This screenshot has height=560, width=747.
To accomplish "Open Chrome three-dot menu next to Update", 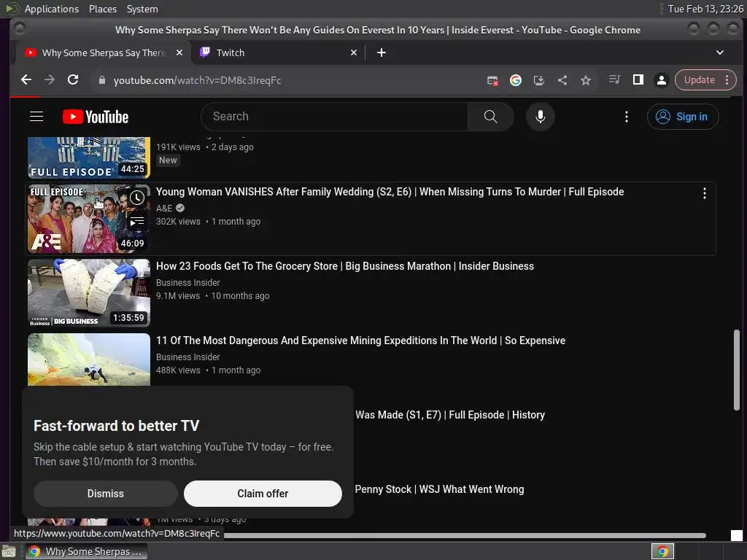I will (x=727, y=80).
